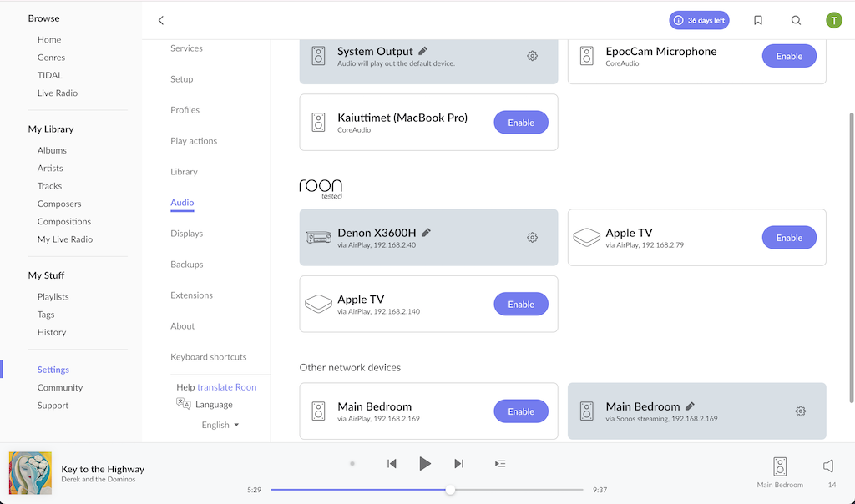Screen dimensions: 855x504
Task: Open System Output device settings gear
Action: pos(532,56)
